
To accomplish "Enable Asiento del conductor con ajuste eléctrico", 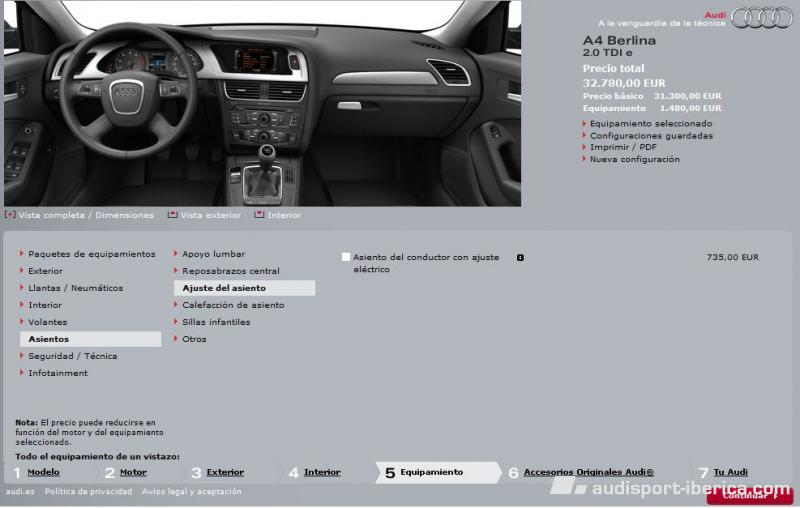I will tap(346, 257).
